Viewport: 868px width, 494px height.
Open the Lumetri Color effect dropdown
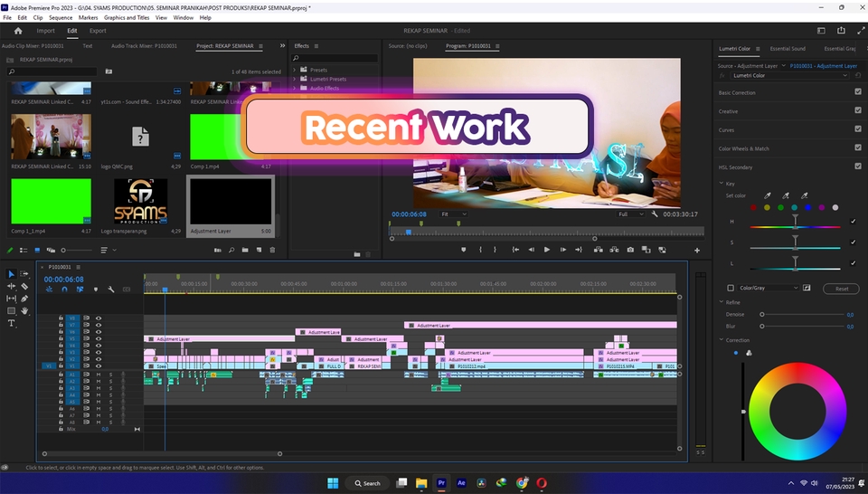coord(788,75)
